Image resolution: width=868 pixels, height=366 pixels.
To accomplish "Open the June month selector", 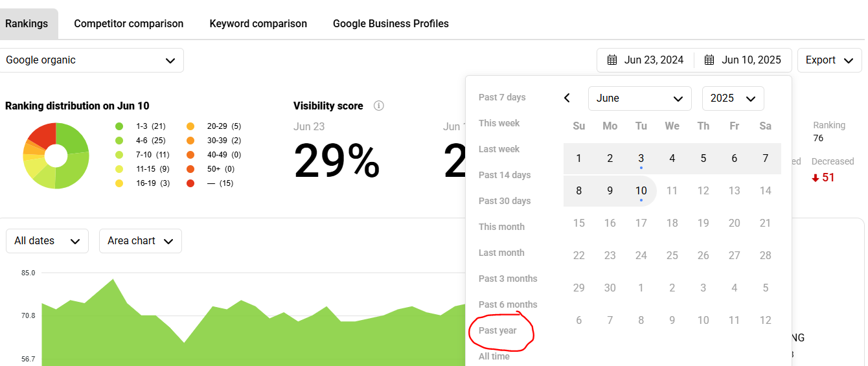I will coord(639,98).
